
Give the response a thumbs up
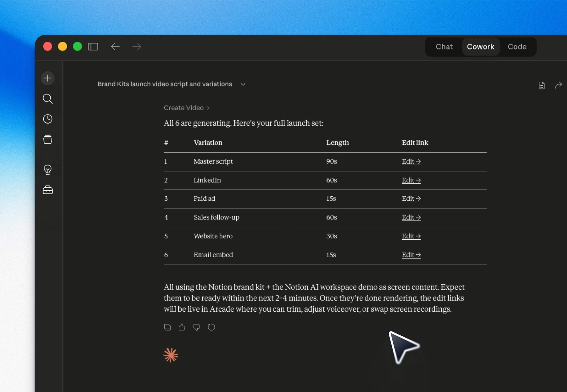pos(182,327)
